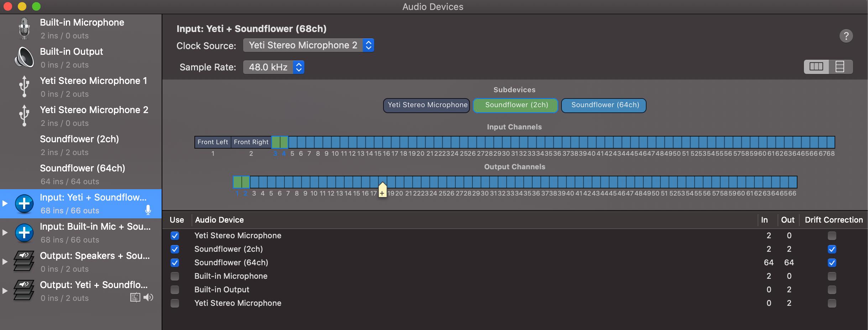Click the Audio Device column header
The image size is (868, 330).
pyautogui.click(x=219, y=220)
